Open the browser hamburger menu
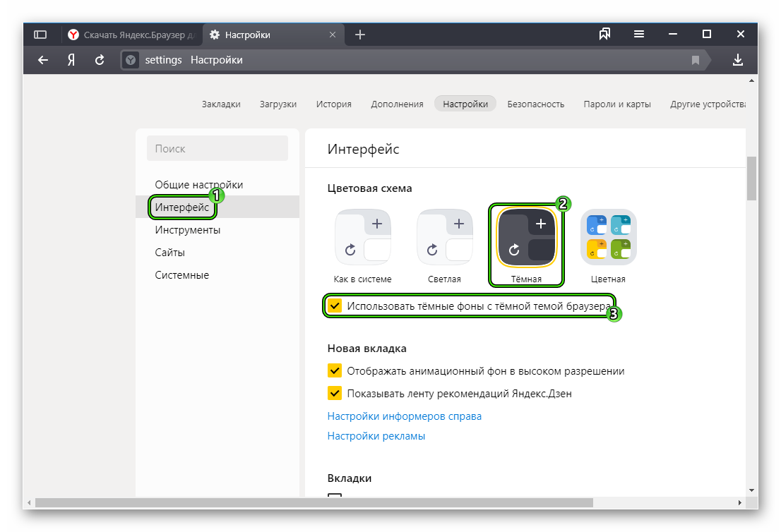The width and height of the screenshot is (781, 532). 639,35
